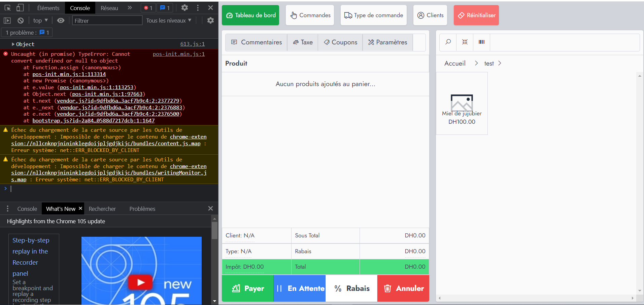This screenshot has width=644, height=305.
Task: Open the Type de commande section
Action: [373, 15]
